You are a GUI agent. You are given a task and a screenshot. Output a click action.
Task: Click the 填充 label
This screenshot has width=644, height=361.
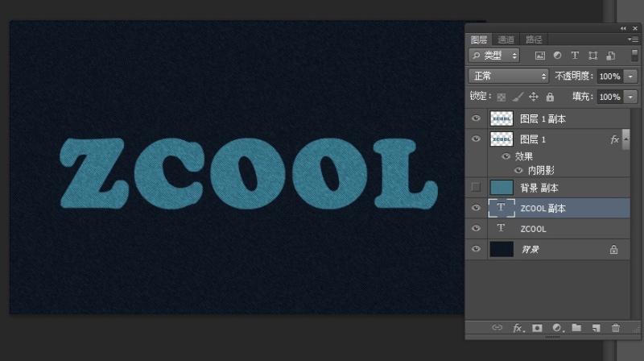(x=583, y=97)
